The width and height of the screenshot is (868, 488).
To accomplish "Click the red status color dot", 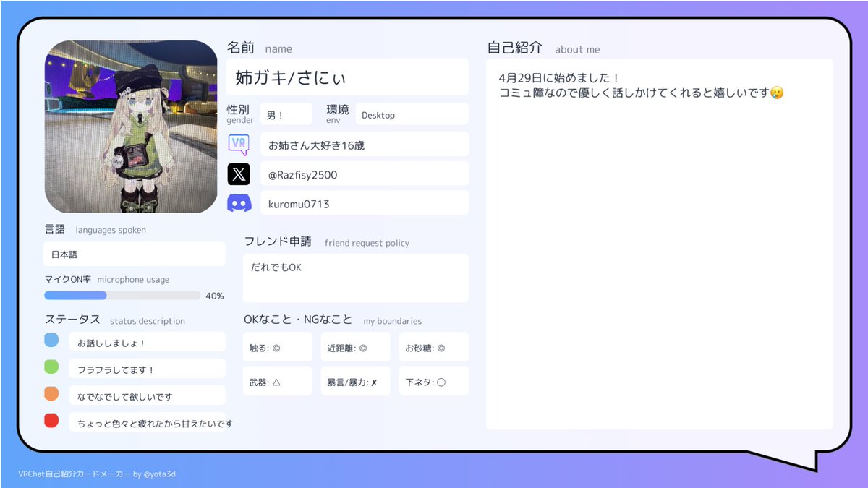I will [51, 420].
